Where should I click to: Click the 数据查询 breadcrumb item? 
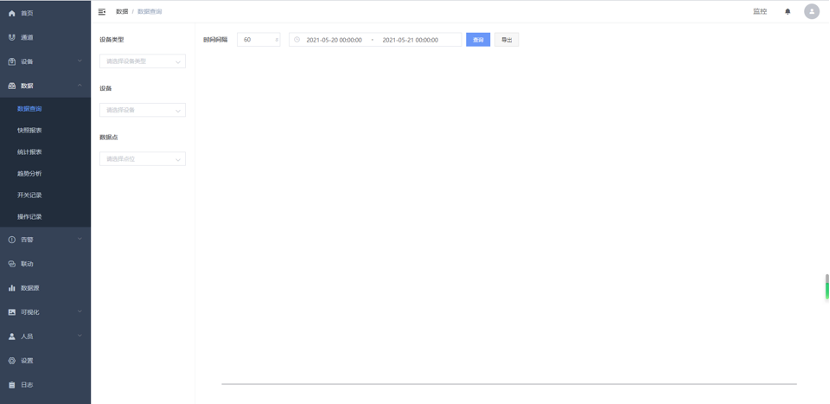(x=150, y=12)
